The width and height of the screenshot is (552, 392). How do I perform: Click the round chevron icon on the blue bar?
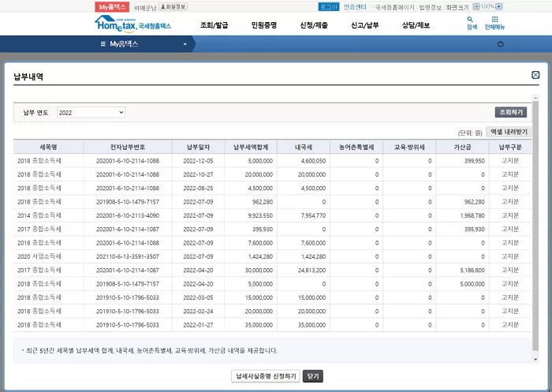pos(500,44)
